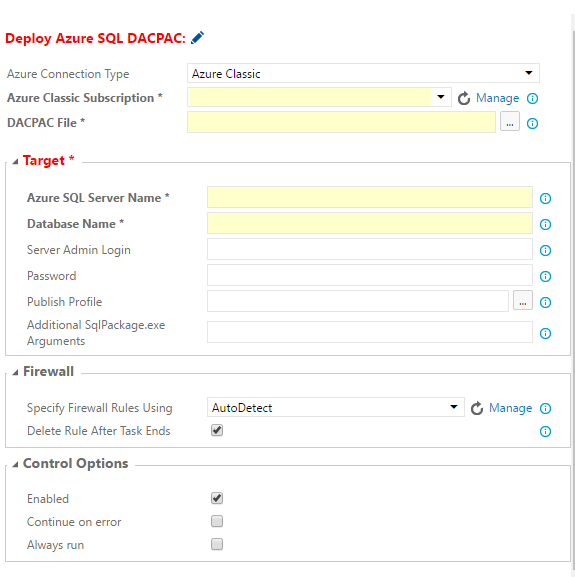Refresh the Azure Classic Subscription list

point(464,98)
